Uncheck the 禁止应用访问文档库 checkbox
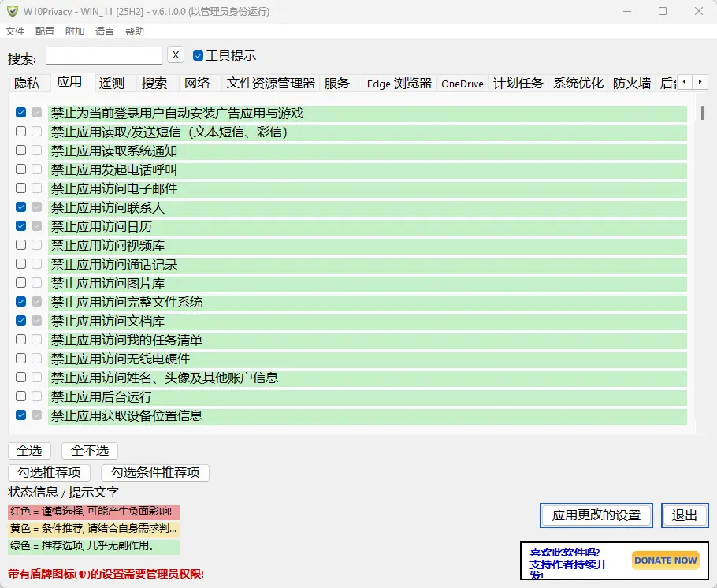 click(x=20, y=320)
